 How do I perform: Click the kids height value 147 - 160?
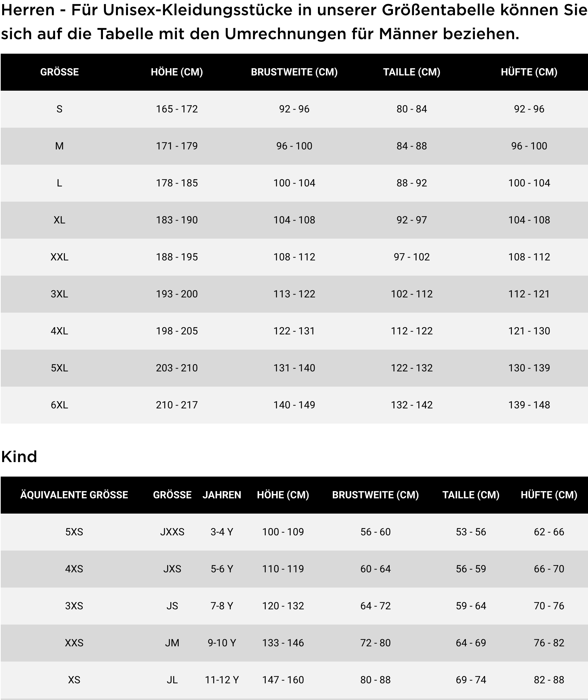point(283,680)
